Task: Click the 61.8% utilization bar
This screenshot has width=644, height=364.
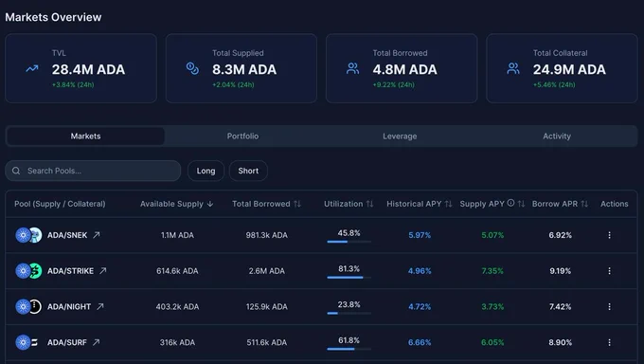Action: [349, 349]
